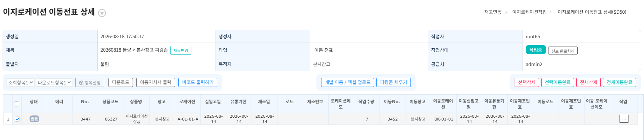The image size is (644, 140).
Task: Click the 전표 완료처리 button
Action: coord(563,51)
